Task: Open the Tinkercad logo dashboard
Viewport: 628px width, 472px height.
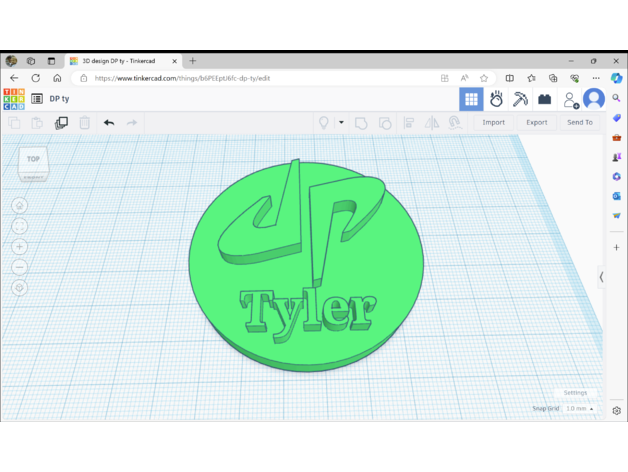Action: (x=14, y=99)
